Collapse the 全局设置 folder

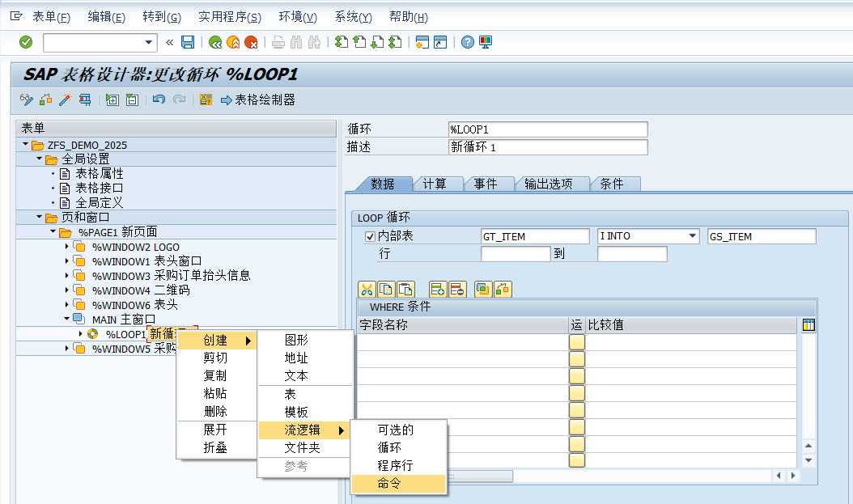click(39, 159)
